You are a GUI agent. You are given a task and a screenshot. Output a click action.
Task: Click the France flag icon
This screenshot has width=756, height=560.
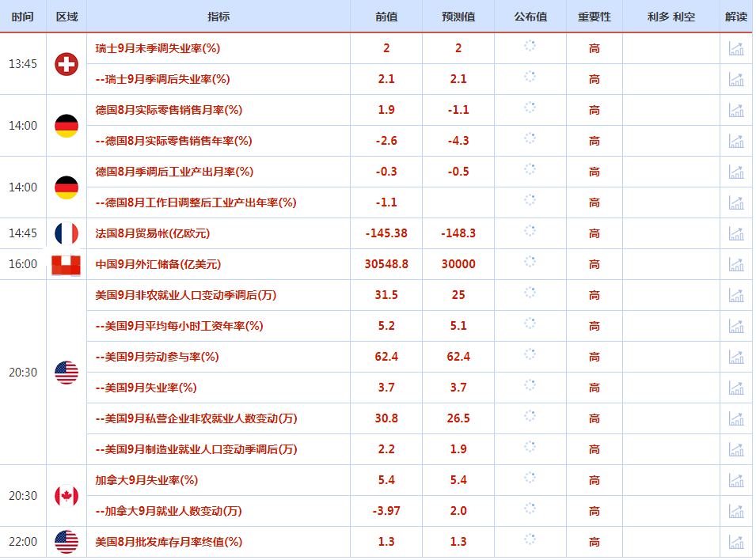click(x=66, y=233)
